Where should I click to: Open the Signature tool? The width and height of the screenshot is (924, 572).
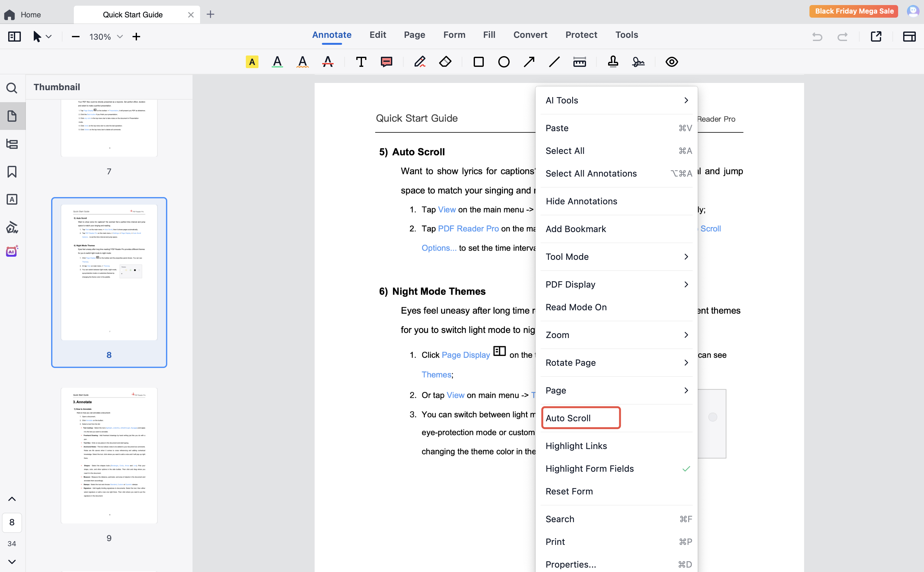pyautogui.click(x=638, y=62)
